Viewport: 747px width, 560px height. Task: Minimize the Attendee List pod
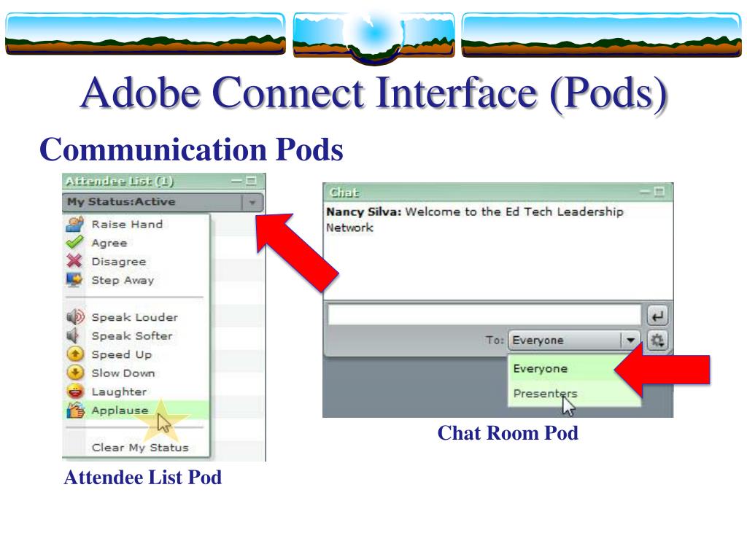[237, 181]
